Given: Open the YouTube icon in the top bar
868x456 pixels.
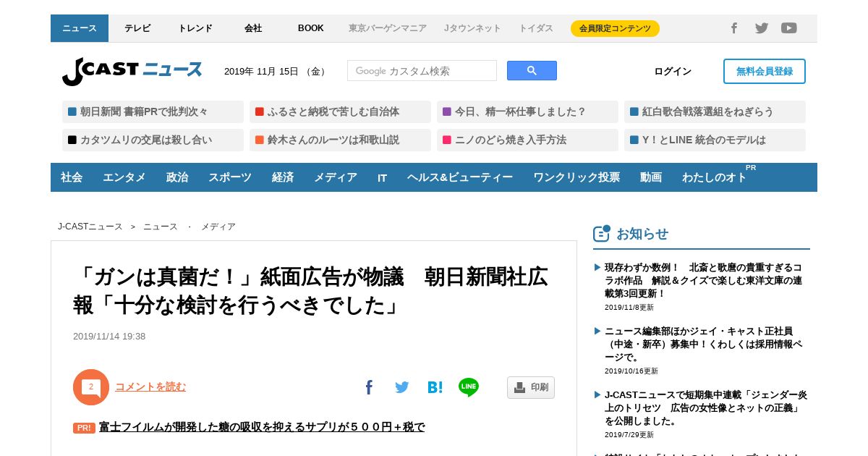Looking at the screenshot, I should point(789,28).
